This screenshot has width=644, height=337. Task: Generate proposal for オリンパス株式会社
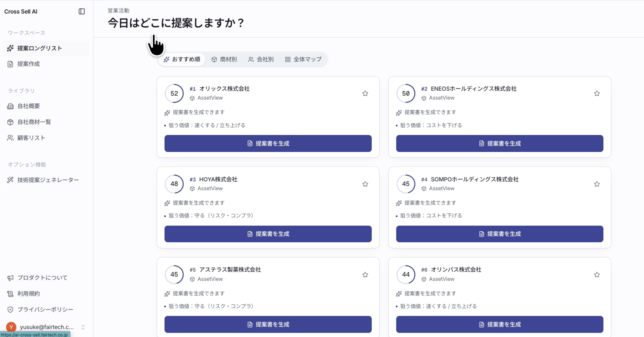[x=499, y=324]
